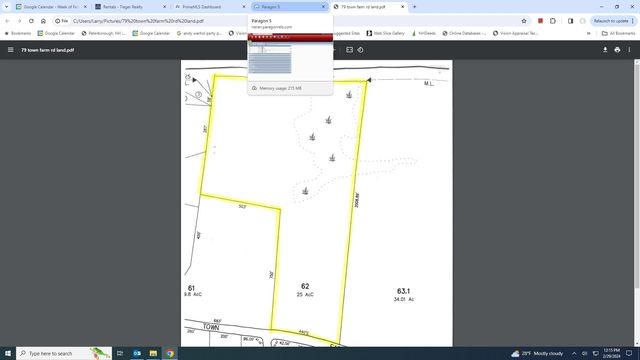Click Relaunch to update button
Viewport: 640px width, 360px height.
click(611, 21)
